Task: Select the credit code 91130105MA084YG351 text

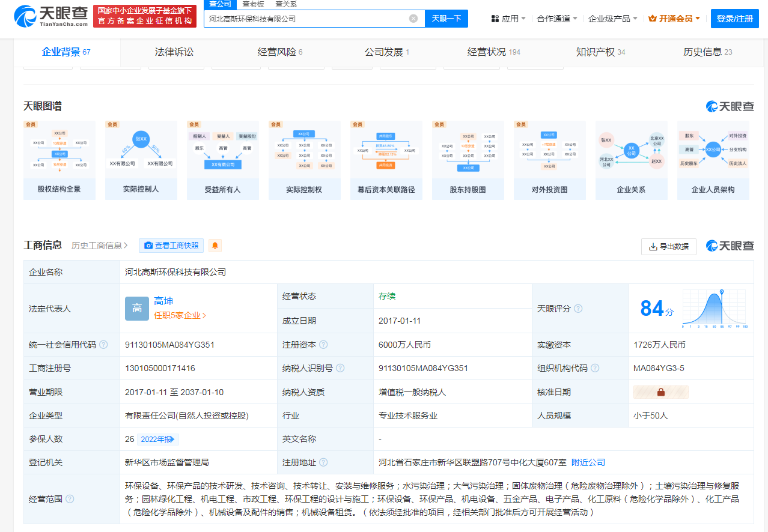Action: pos(169,345)
